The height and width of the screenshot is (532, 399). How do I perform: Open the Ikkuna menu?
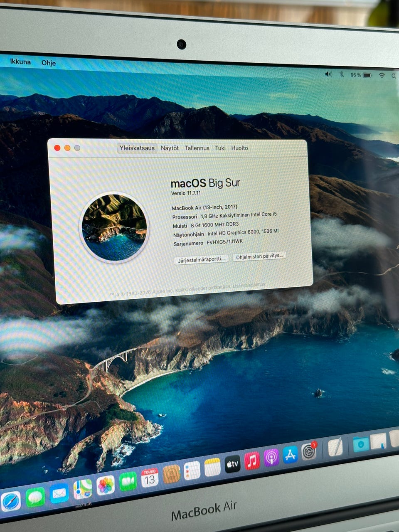pyautogui.click(x=20, y=62)
